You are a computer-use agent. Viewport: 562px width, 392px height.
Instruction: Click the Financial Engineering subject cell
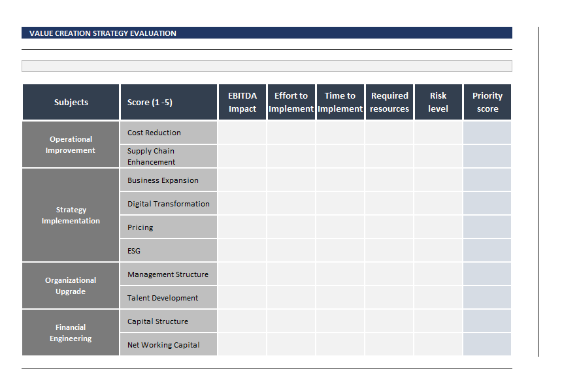point(71,333)
